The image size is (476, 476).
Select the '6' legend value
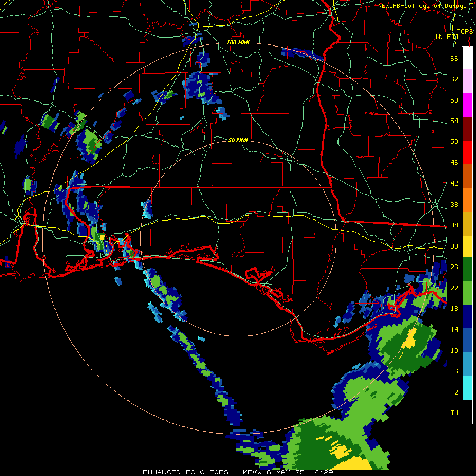(x=456, y=371)
